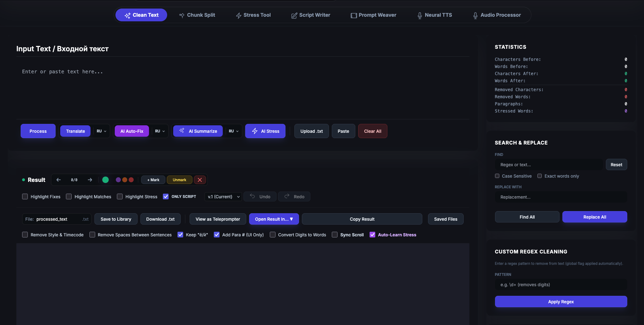Click the regex Pattern input field
This screenshot has height=325, width=644.
pos(561,284)
